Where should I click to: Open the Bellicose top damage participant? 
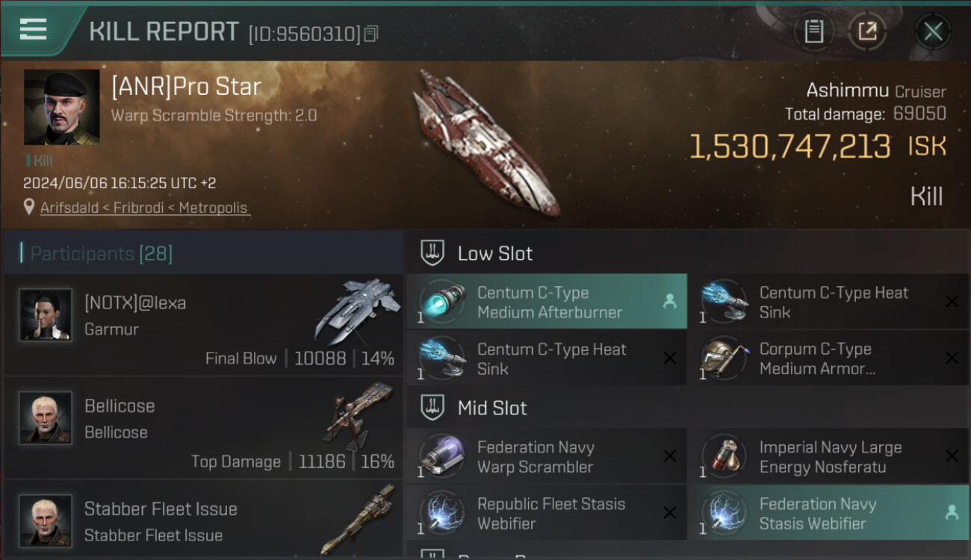click(x=203, y=428)
